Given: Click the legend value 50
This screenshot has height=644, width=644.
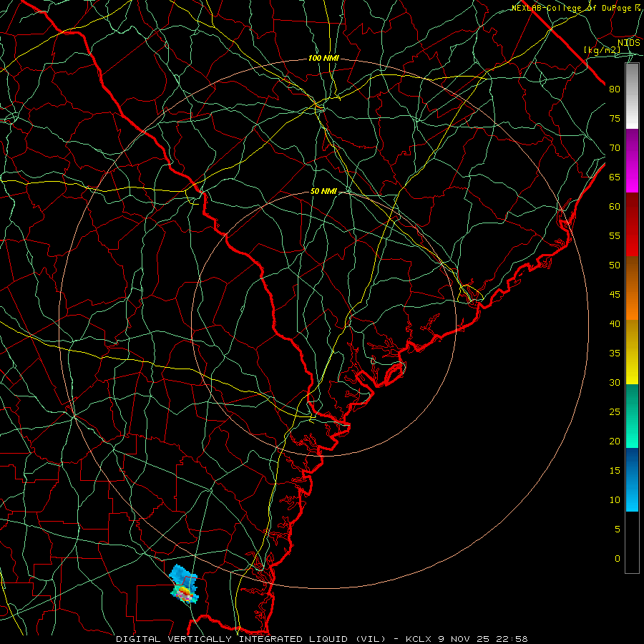Looking at the screenshot, I should coord(615,265).
